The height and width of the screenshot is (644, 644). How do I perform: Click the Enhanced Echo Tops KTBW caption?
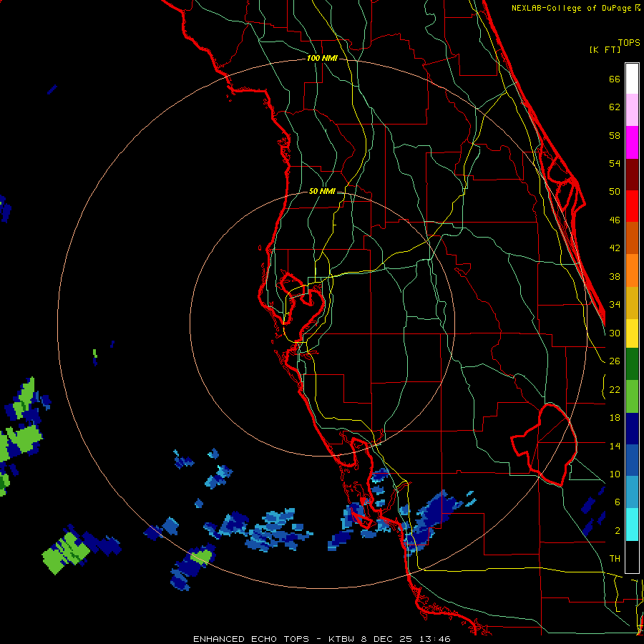tap(322, 639)
